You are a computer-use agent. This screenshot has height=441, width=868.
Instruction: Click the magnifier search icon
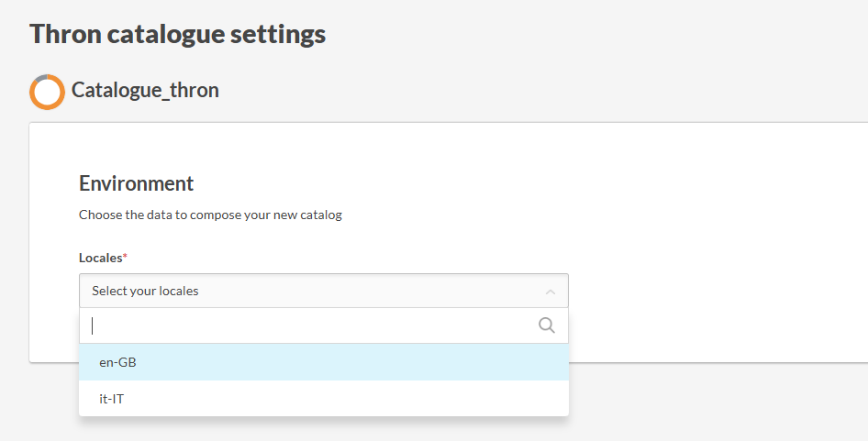pyautogui.click(x=546, y=325)
